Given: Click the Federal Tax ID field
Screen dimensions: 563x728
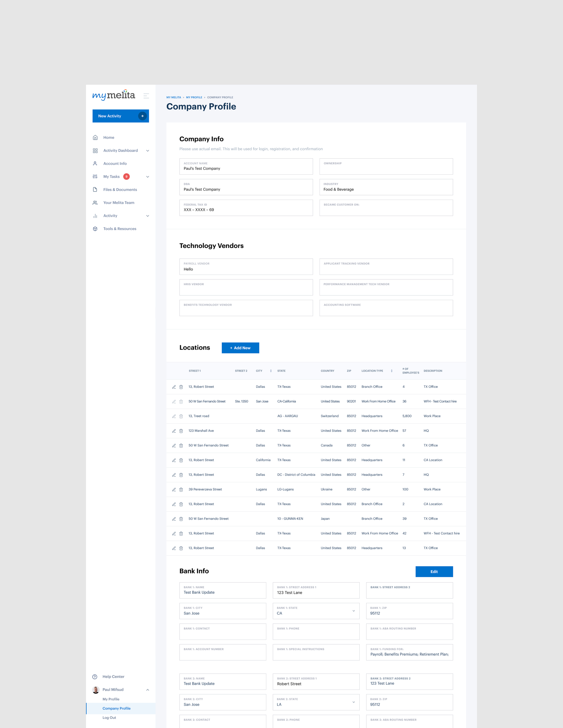Looking at the screenshot, I should pos(246,208).
